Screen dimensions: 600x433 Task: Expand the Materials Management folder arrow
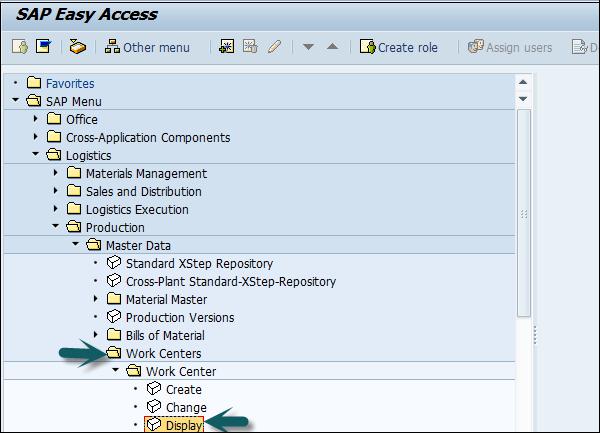point(56,173)
